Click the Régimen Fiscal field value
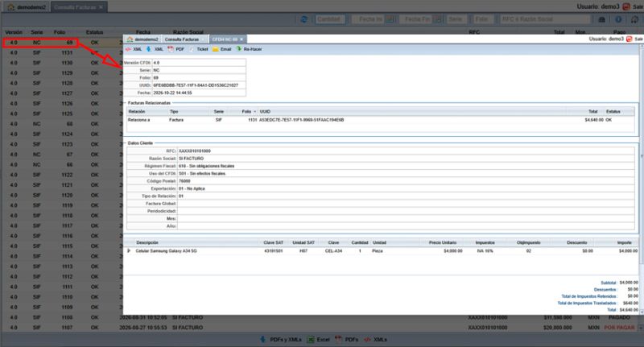Image resolution: width=644 pixels, height=347 pixels. click(406, 166)
